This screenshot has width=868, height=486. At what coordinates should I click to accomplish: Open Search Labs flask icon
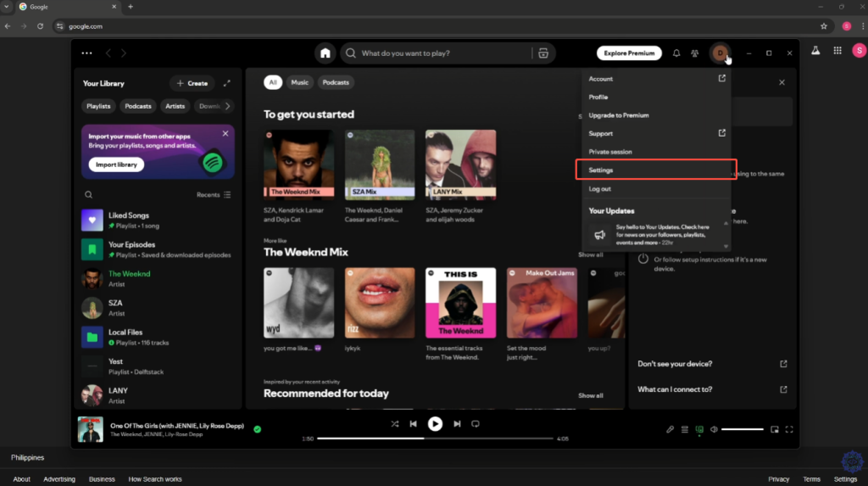[815, 50]
